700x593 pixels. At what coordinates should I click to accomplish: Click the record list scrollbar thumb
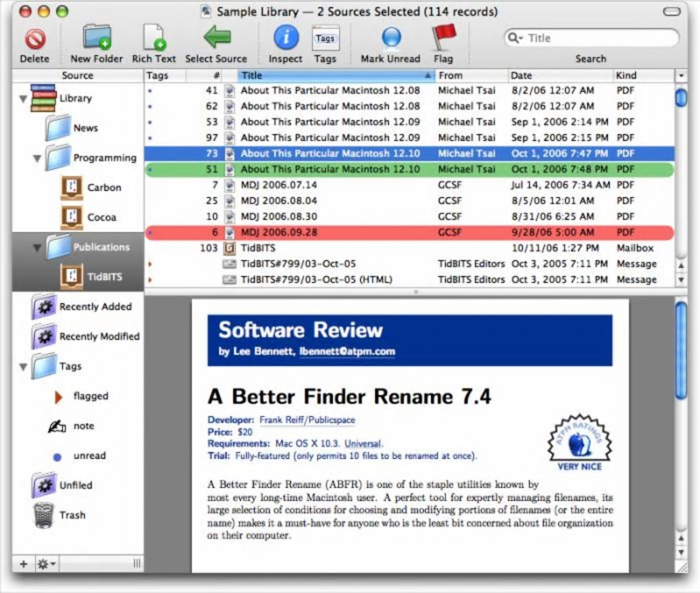(x=681, y=97)
